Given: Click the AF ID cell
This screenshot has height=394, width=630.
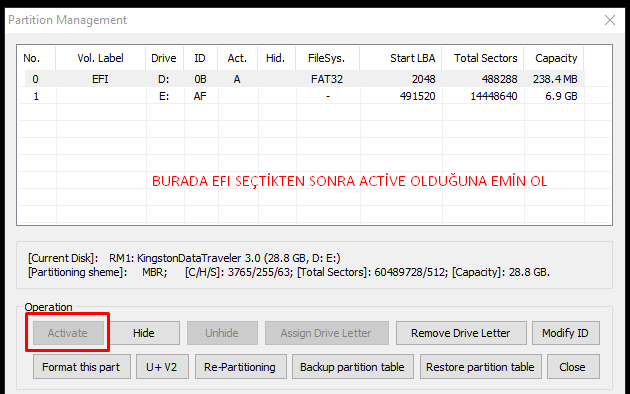Looking at the screenshot, I should pos(200,96).
